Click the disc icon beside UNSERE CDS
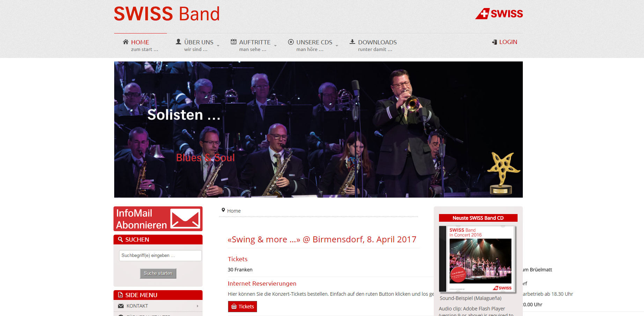 point(291,42)
